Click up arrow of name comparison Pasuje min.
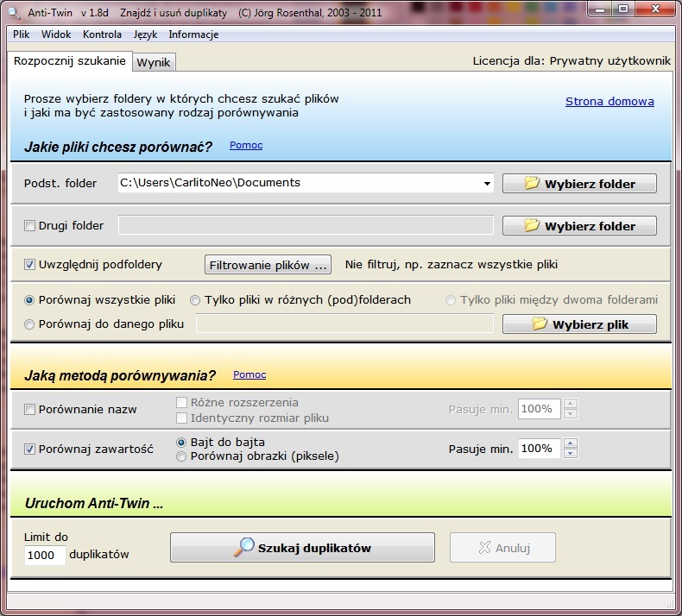Image resolution: width=682 pixels, height=616 pixels. click(571, 404)
